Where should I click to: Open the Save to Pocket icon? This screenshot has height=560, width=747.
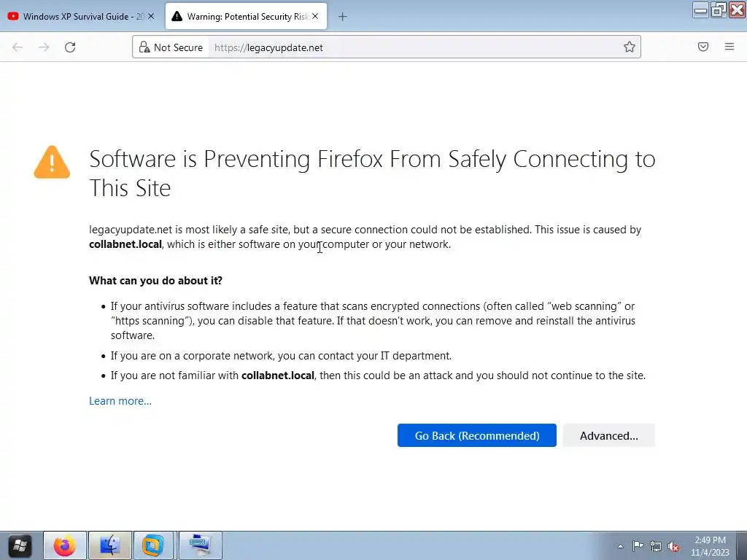point(703,47)
